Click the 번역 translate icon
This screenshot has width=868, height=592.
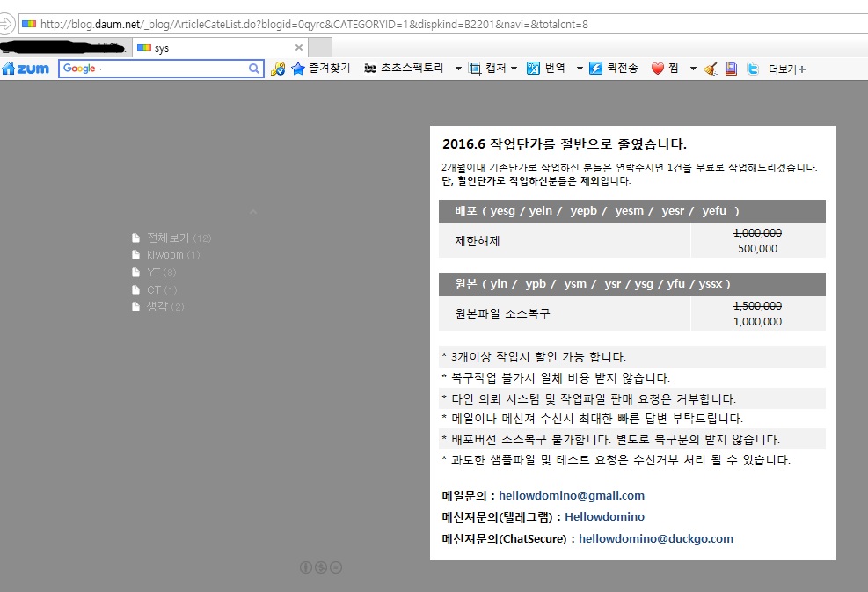tap(533, 69)
